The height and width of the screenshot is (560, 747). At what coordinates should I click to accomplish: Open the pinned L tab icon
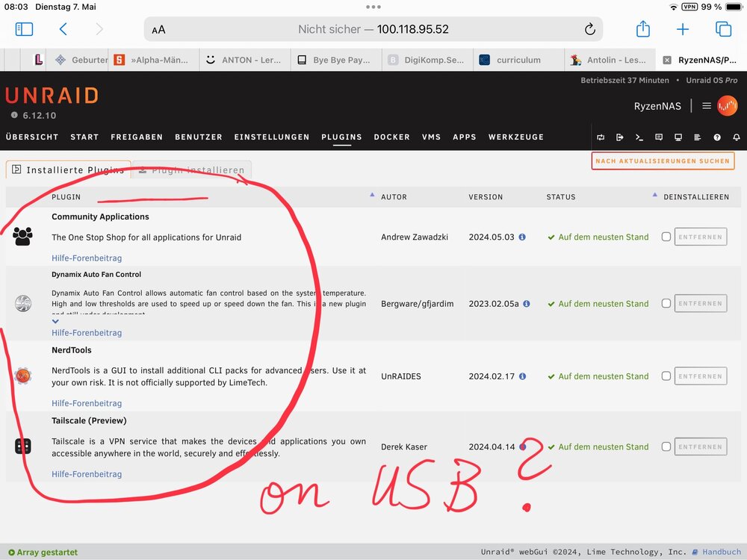point(39,60)
